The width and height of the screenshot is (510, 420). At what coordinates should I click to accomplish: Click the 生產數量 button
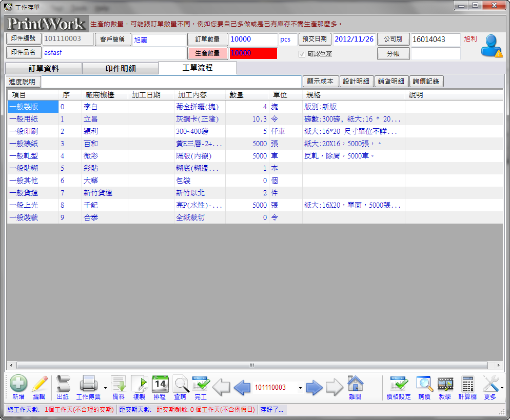coord(207,53)
